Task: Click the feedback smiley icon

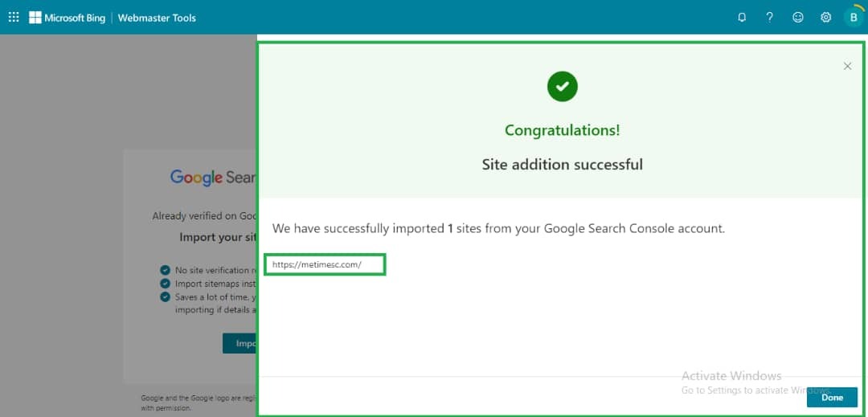Action: pos(797,17)
